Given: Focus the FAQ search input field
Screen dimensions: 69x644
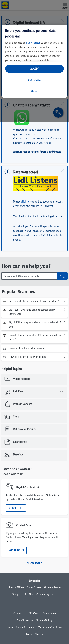Looking at the screenshot, I should (29, 276).
